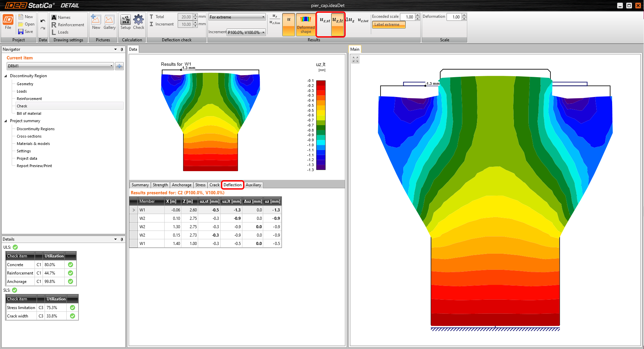
Task: Open the IDEA StatiCa File menu button
Action: (8, 22)
